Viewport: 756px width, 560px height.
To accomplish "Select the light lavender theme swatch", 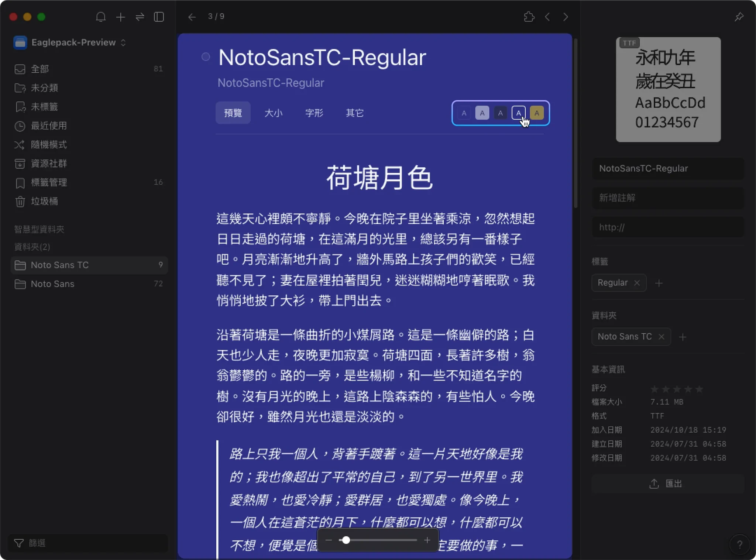I will (482, 113).
